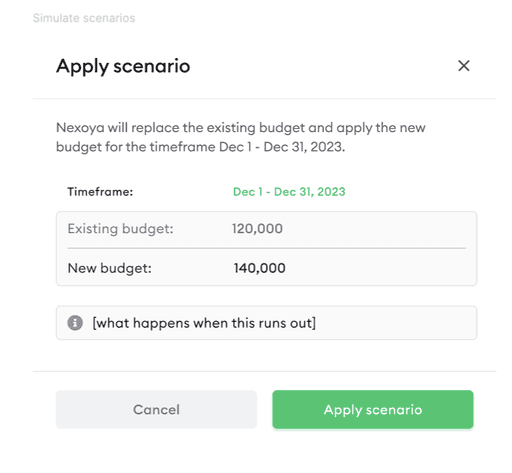Click the Timeframe: label
This screenshot has height=473, width=512.
point(100,192)
